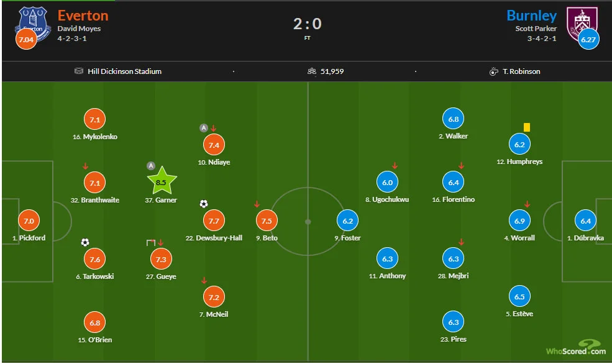Click the Everton club crest
The width and height of the screenshot is (612, 364).
(x=34, y=22)
